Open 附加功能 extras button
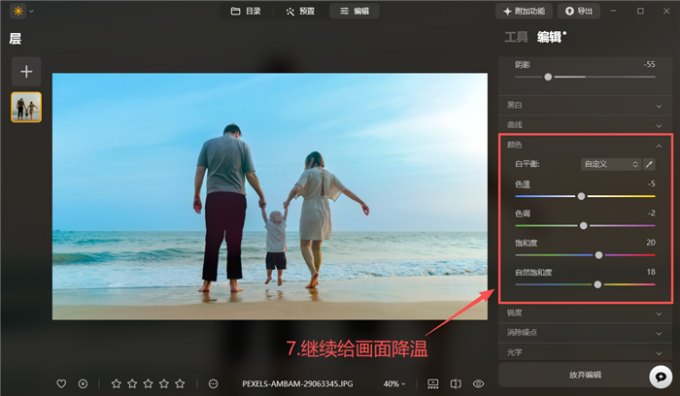This screenshot has width=680, height=396. [524, 11]
